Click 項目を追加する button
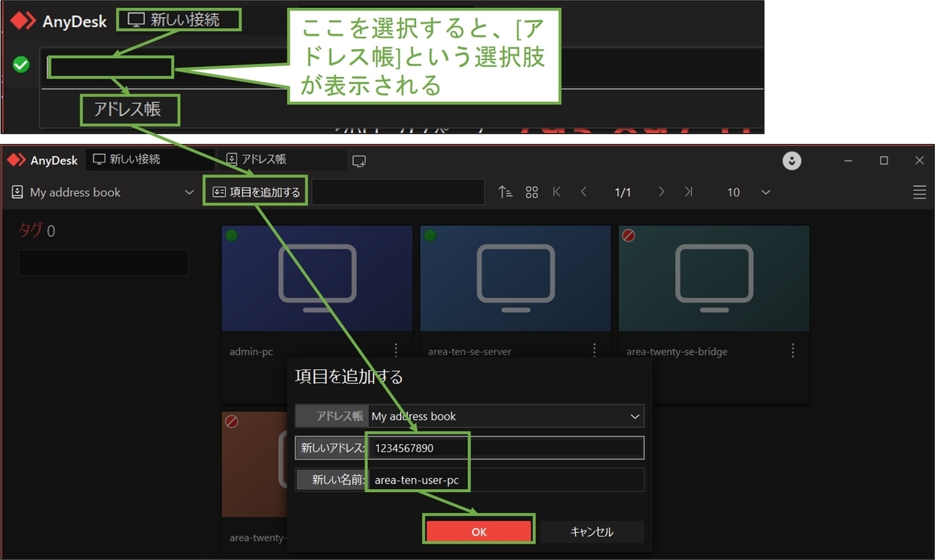Screen dimensions: 935x560 pyautogui.click(x=256, y=192)
